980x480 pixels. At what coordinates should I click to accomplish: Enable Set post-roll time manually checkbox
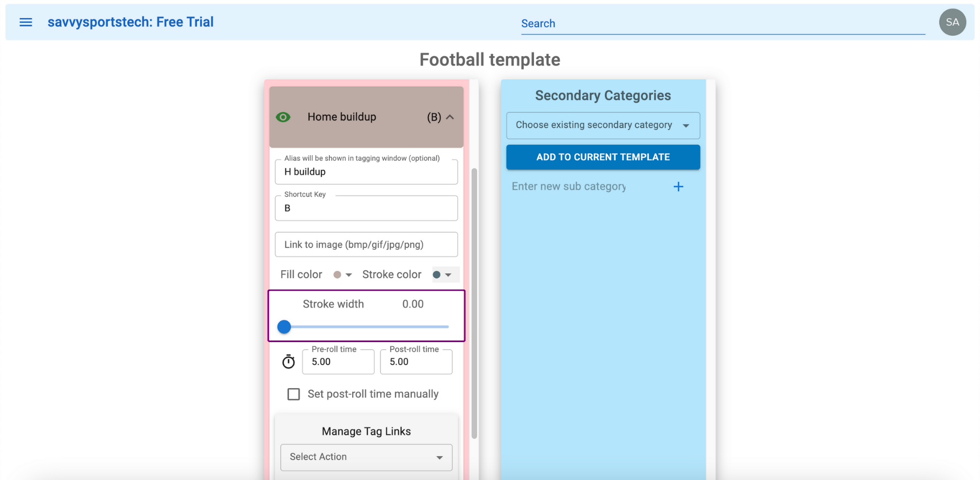(x=293, y=394)
